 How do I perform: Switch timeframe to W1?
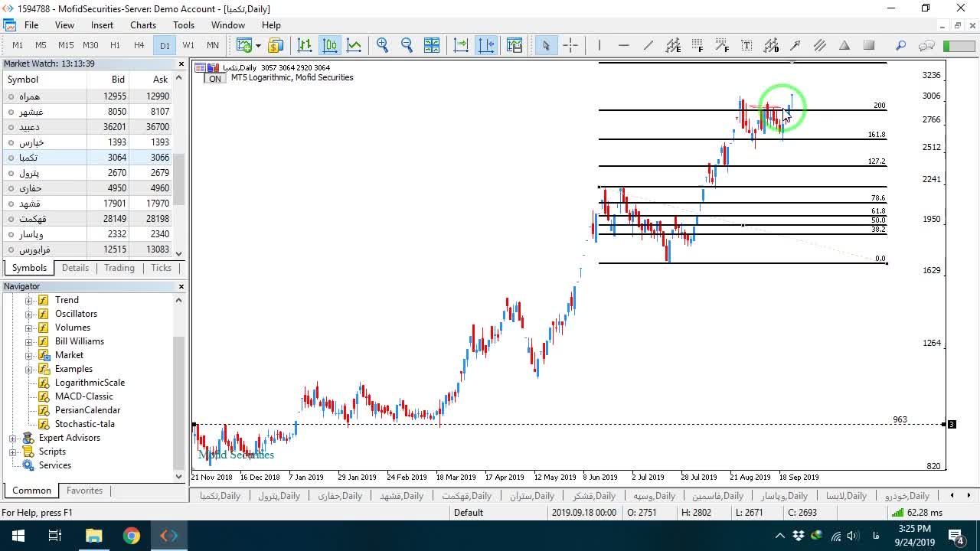click(188, 45)
